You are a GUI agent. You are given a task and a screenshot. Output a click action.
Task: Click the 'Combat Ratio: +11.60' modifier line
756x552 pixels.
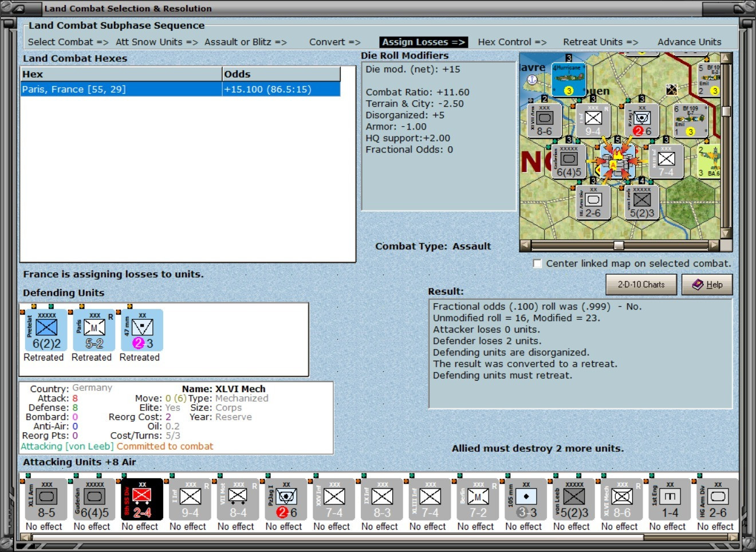point(418,92)
